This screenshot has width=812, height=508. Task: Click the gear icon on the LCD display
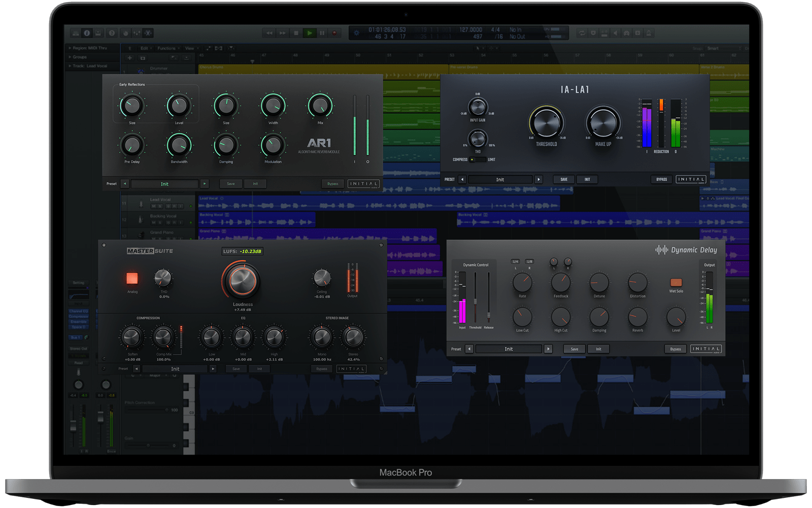pyautogui.click(x=357, y=33)
